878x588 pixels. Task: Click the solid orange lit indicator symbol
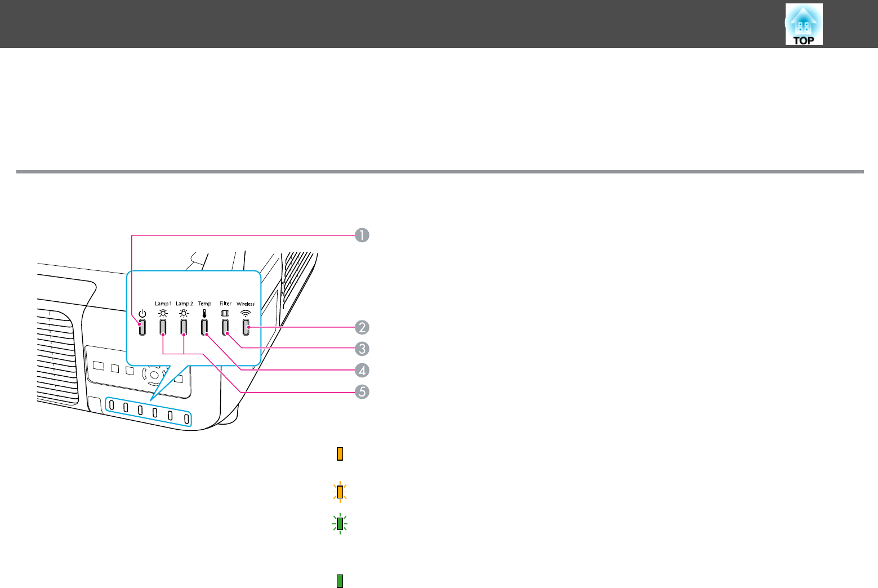340,454
